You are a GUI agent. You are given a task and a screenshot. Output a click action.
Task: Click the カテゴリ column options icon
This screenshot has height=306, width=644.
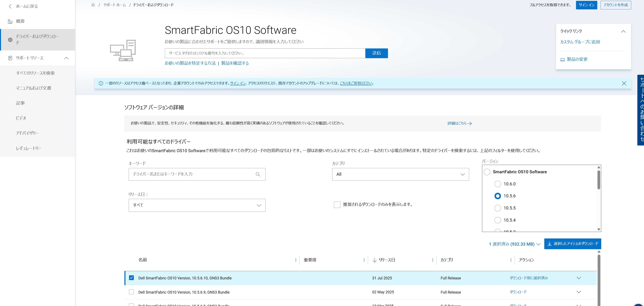click(511, 260)
